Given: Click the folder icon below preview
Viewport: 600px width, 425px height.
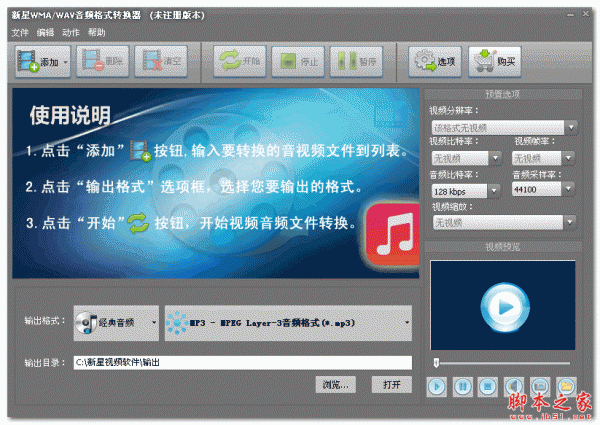Looking at the screenshot, I should [x=566, y=387].
